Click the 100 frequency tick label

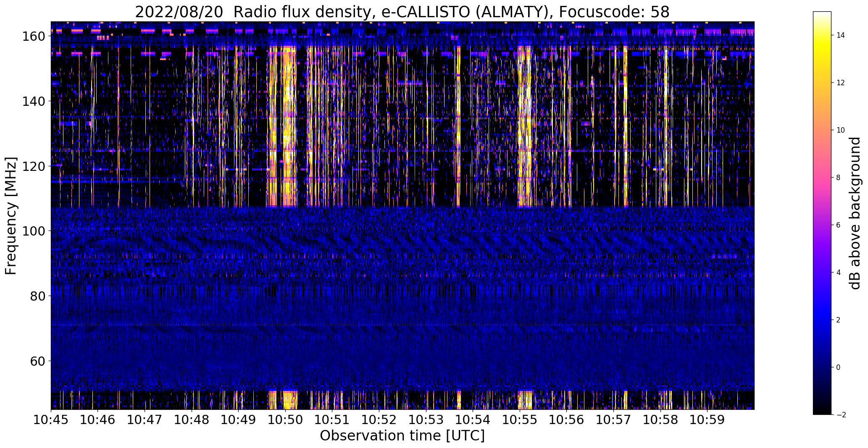coord(33,231)
